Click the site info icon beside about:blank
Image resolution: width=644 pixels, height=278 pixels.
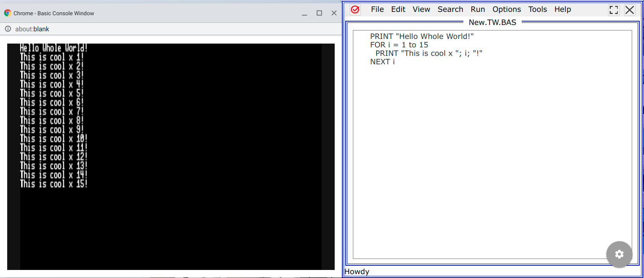click(8, 29)
